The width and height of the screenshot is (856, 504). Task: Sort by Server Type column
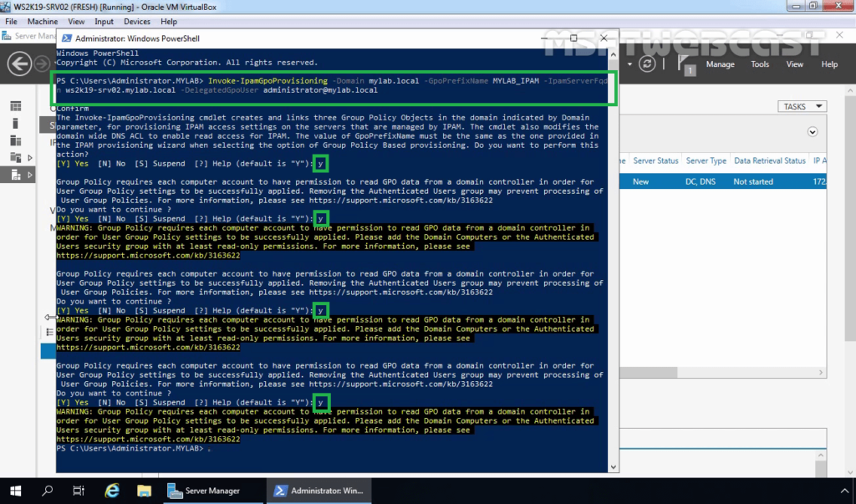(706, 160)
